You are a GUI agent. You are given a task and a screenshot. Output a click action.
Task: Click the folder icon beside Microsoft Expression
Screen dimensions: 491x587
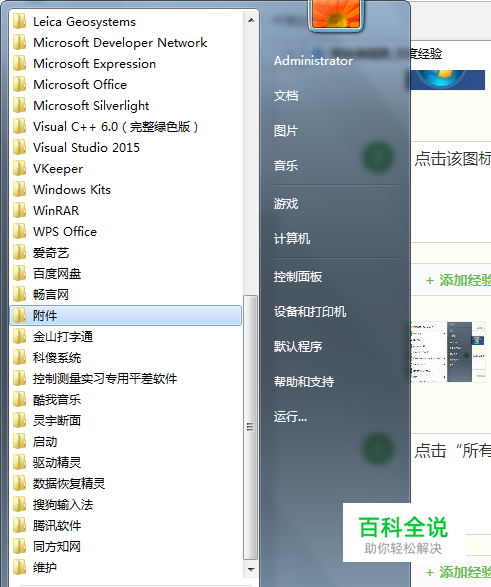pos(19,64)
